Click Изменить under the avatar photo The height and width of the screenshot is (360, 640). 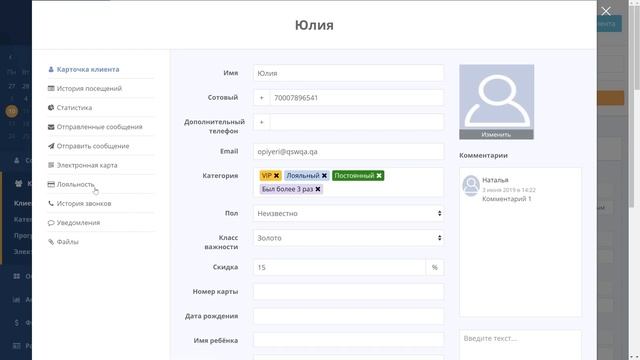(496, 135)
